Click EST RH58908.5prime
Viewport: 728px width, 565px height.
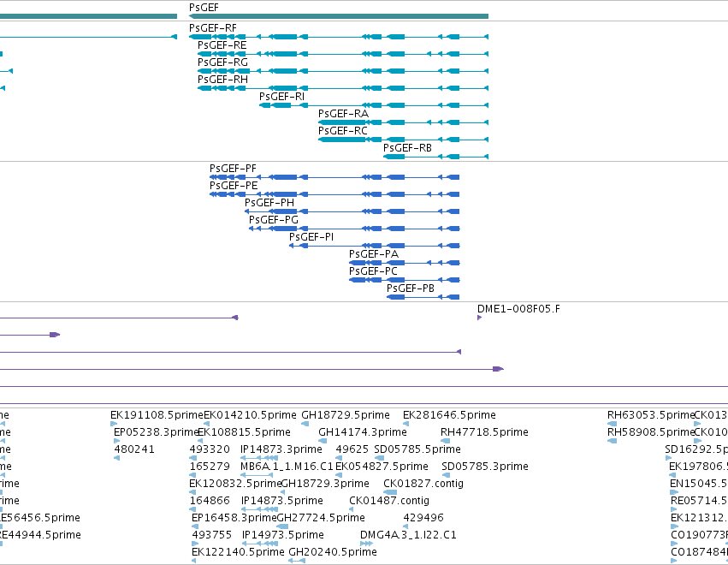pos(651,432)
